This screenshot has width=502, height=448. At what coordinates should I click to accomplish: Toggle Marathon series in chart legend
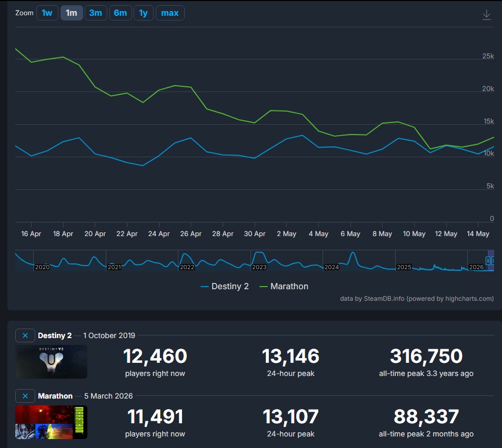pyautogui.click(x=284, y=286)
